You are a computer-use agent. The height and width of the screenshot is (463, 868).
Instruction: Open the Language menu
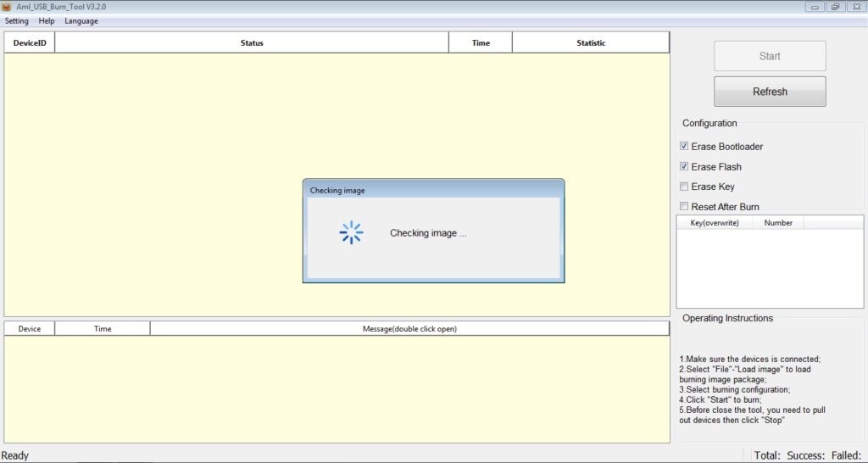click(81, 21)
